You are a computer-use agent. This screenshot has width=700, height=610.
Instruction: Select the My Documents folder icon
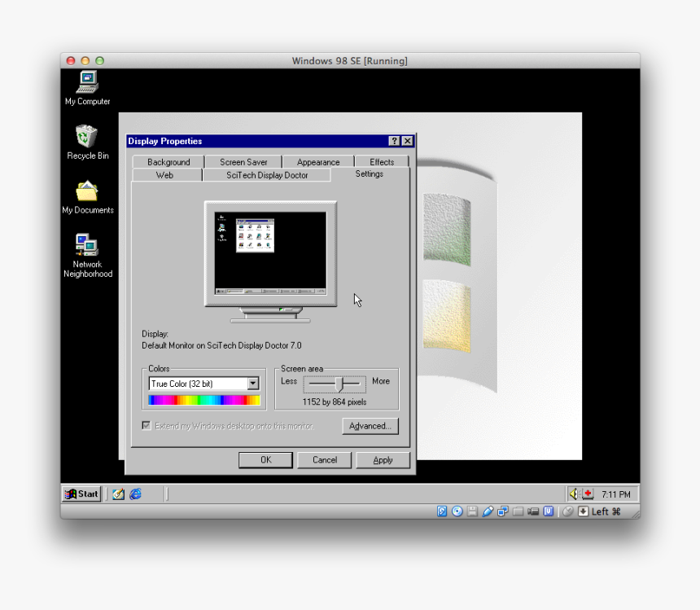[88, 197]
